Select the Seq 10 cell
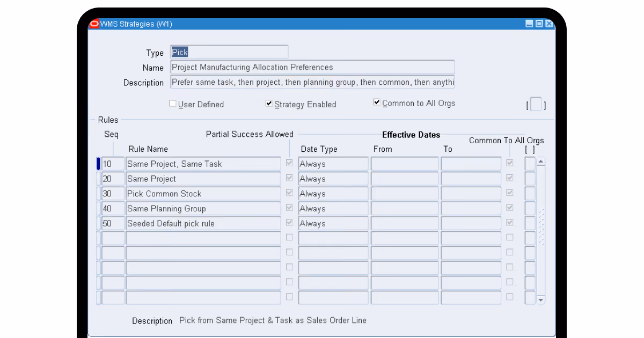Screen dimensions: 644x338 113,164
